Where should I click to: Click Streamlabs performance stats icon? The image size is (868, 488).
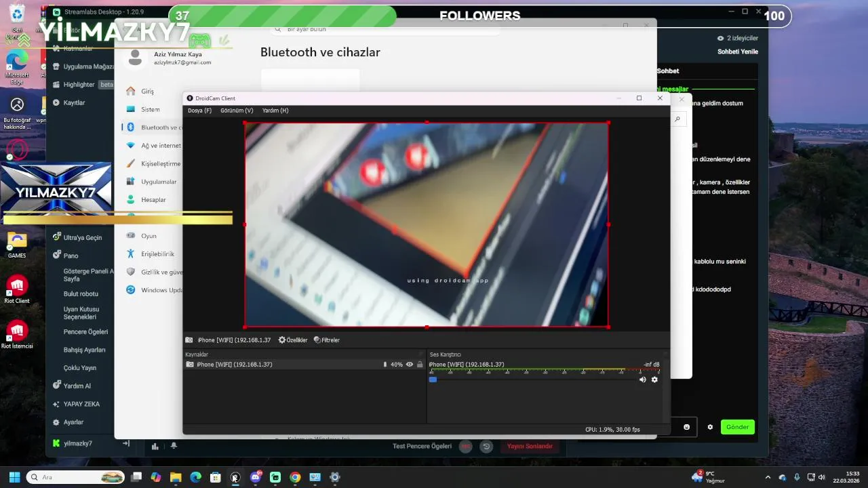(155, 446)
